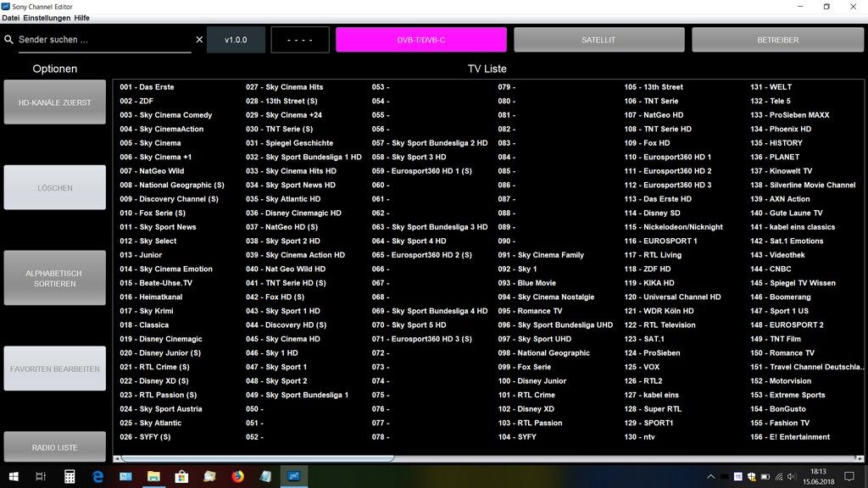Select '105 - 13th Street'

click(654, 87)
